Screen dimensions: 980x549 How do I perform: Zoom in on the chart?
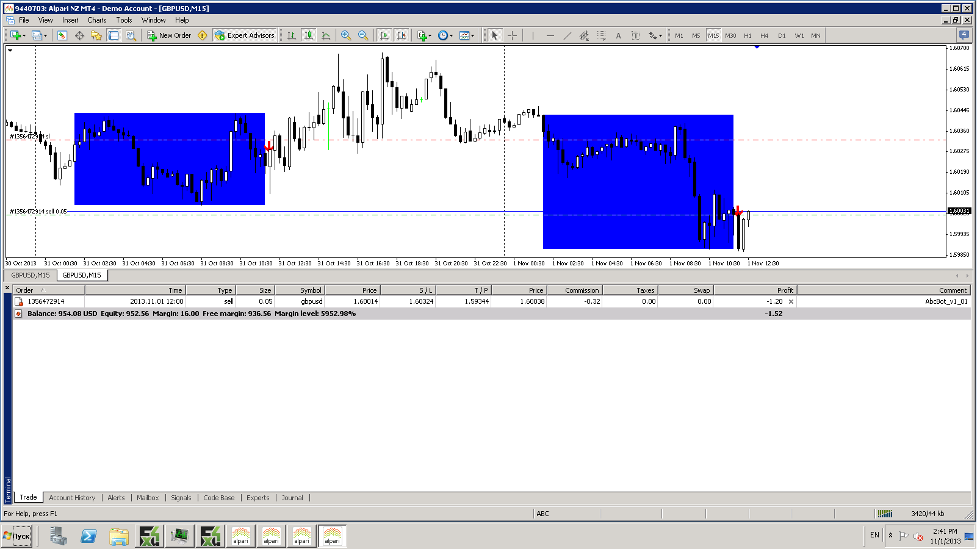[346, 35]
